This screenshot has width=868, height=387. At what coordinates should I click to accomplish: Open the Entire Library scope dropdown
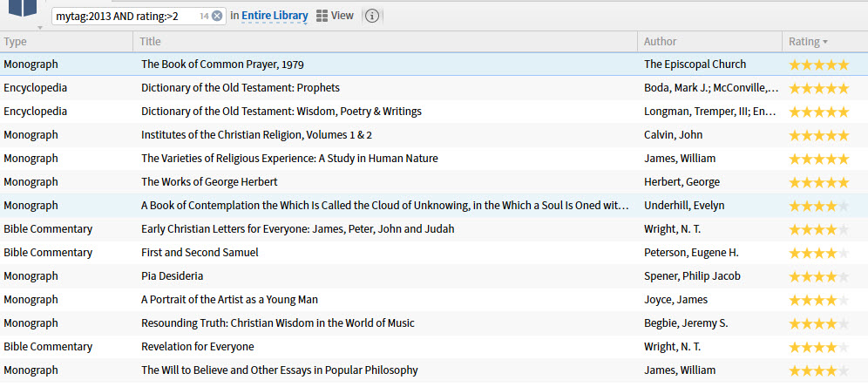[x=275, y=16]
